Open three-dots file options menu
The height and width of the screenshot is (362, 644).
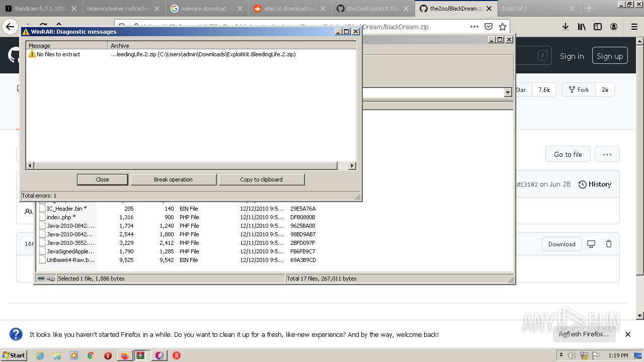pyautogui.click(x=607, y=154)
